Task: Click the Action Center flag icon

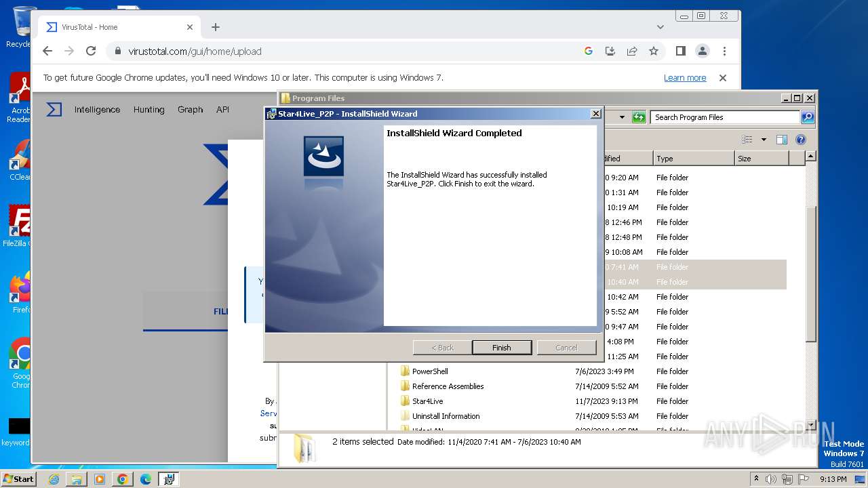Action: [804, 479]
